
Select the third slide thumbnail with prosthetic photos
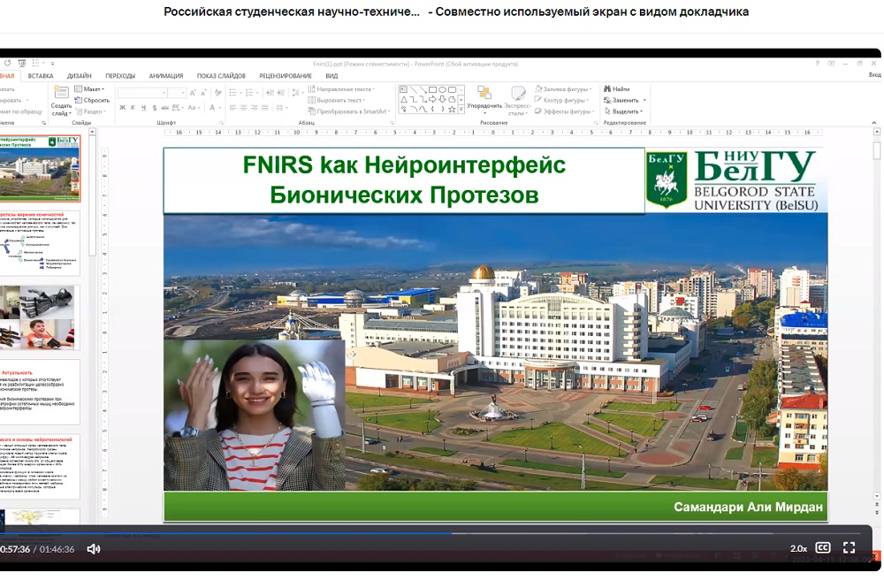tap(41, 317)
